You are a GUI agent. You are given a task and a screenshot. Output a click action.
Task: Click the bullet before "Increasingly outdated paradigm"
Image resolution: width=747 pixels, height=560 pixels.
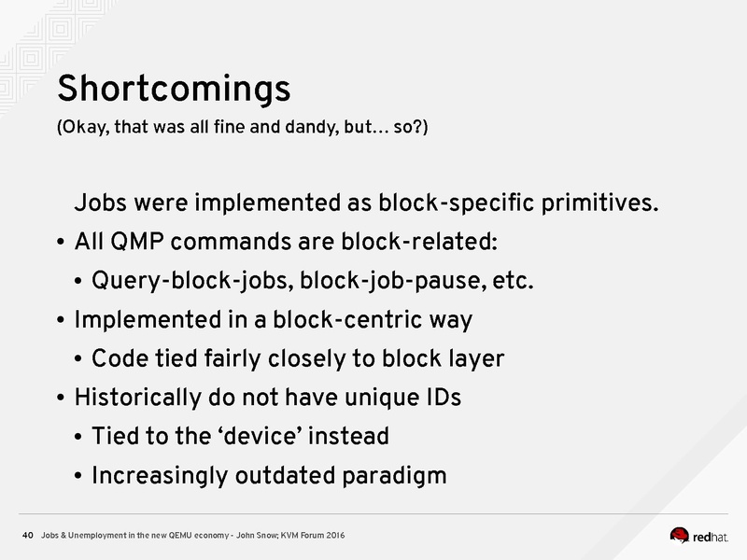[x=79, y=476]
